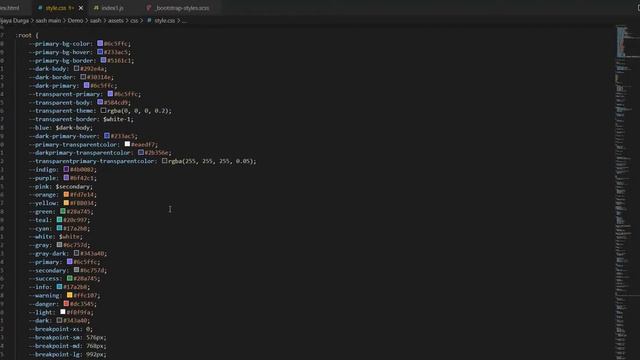
Task: Open the _bootstrap-styles.scss tab
Action: (182, 8)
